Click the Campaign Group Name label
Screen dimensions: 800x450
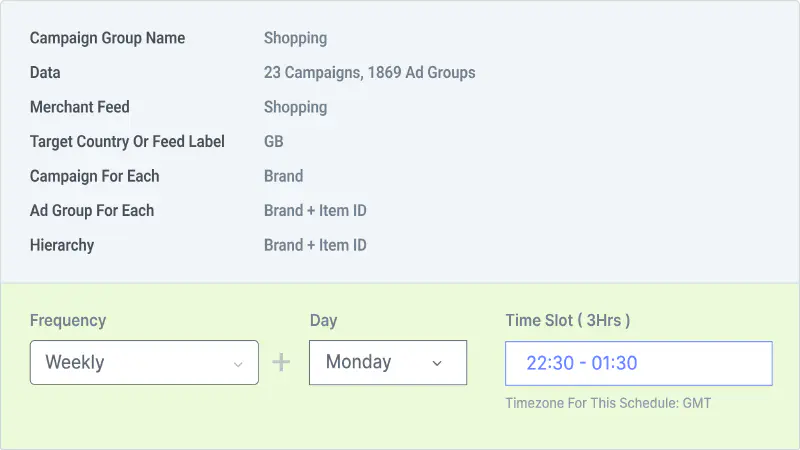point(107,38)
